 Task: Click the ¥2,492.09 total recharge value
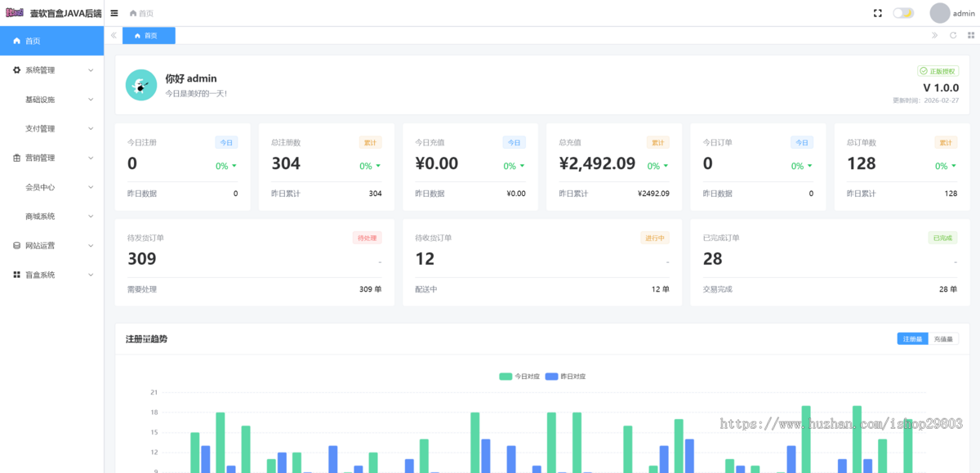597,163
